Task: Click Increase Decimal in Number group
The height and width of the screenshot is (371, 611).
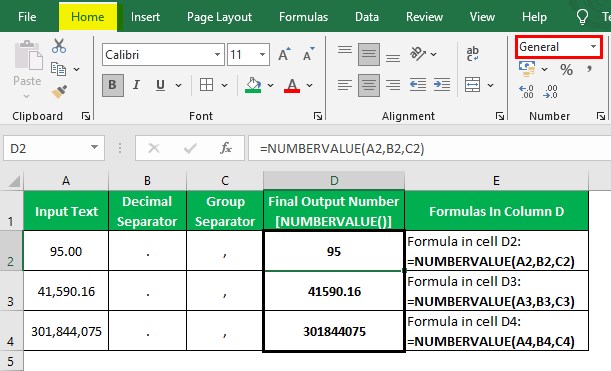Action: (526, 92)
